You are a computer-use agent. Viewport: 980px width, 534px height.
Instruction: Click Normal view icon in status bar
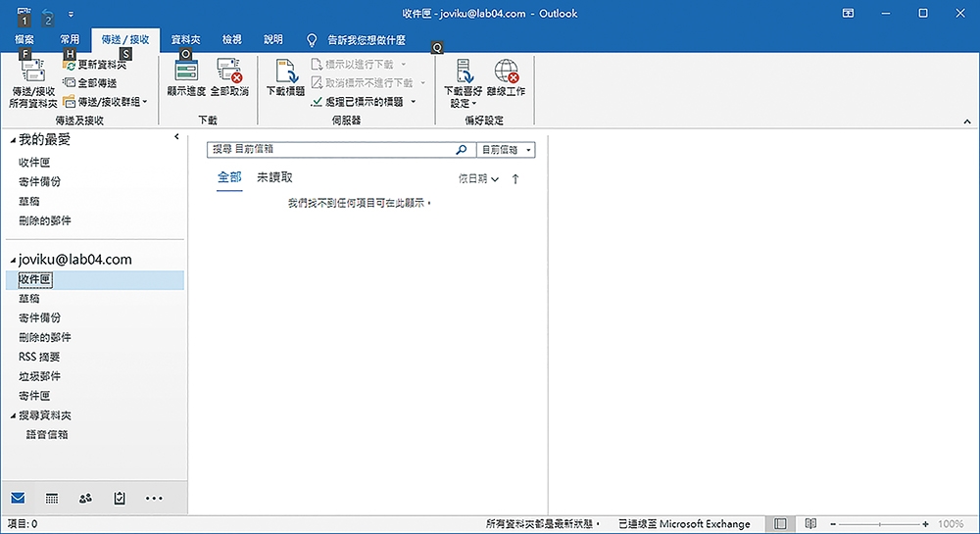tap(780, 523)
